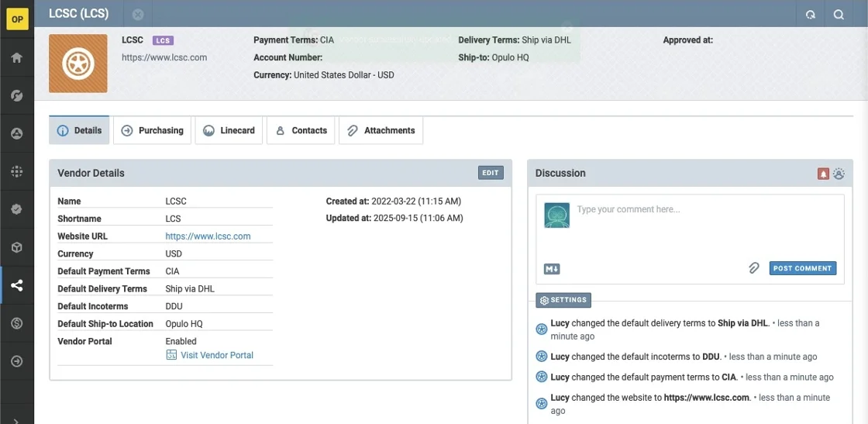Click the home icon in the sidebar
The width and height of the screenshot is (868, 424).
point(16,58)
